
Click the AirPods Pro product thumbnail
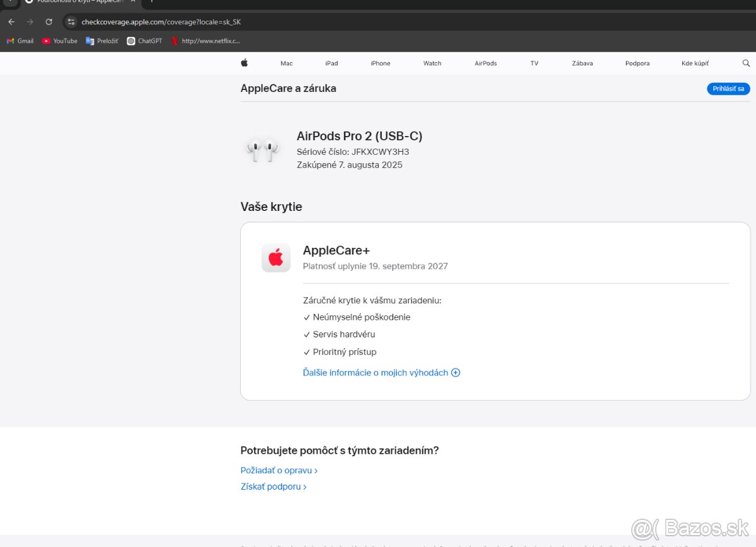point(263,150)
